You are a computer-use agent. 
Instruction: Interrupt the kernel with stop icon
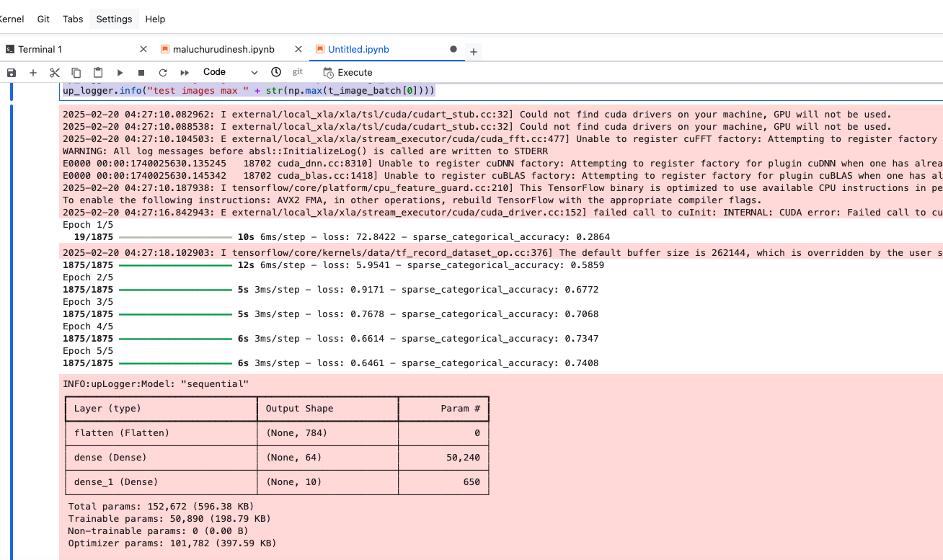[141, 72]
